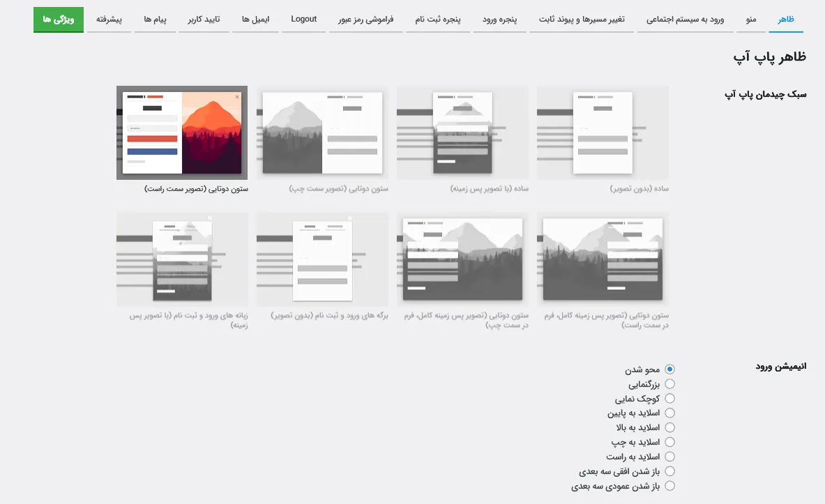Select the "محو شدن" animation radio button
Viewport: 825px width, 504px height.
pyautogui.click(x=669, y=369)
